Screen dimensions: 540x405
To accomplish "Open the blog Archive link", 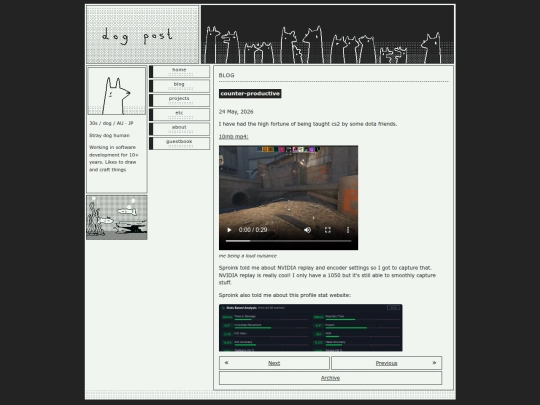I will click(330, 378).
